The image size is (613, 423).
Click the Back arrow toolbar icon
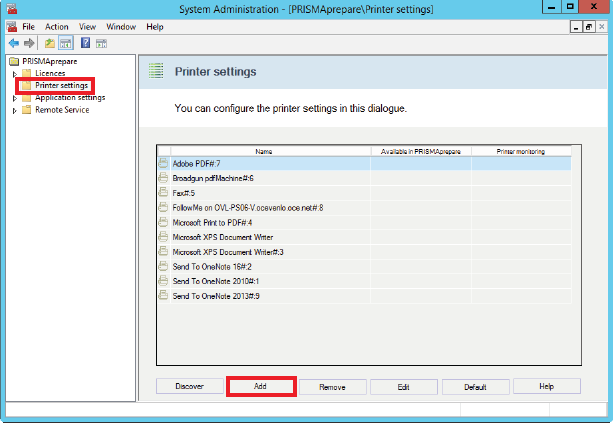(x=14, y=43)
